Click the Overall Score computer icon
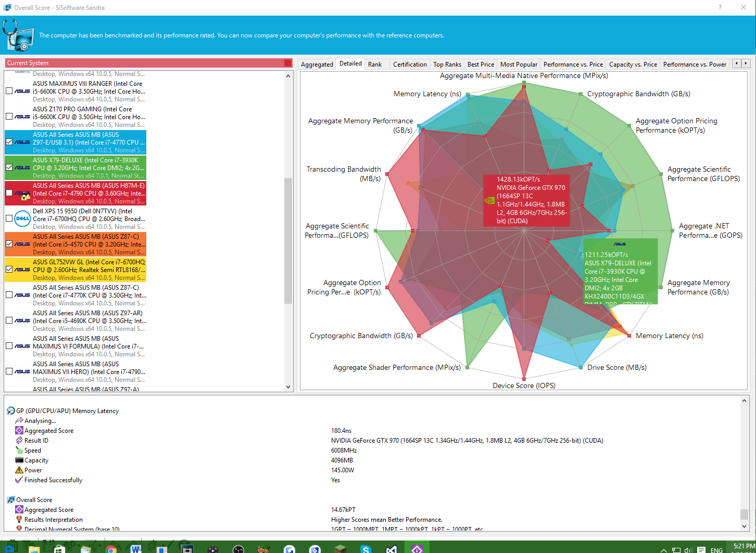Viewport: 756px width, 553px height. (x=10, y=500)
